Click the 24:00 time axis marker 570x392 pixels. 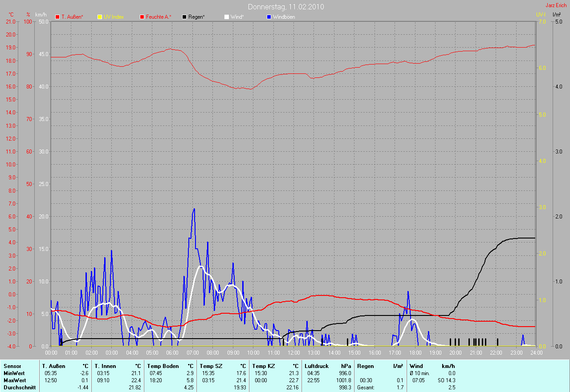click(x=536, y=353)
